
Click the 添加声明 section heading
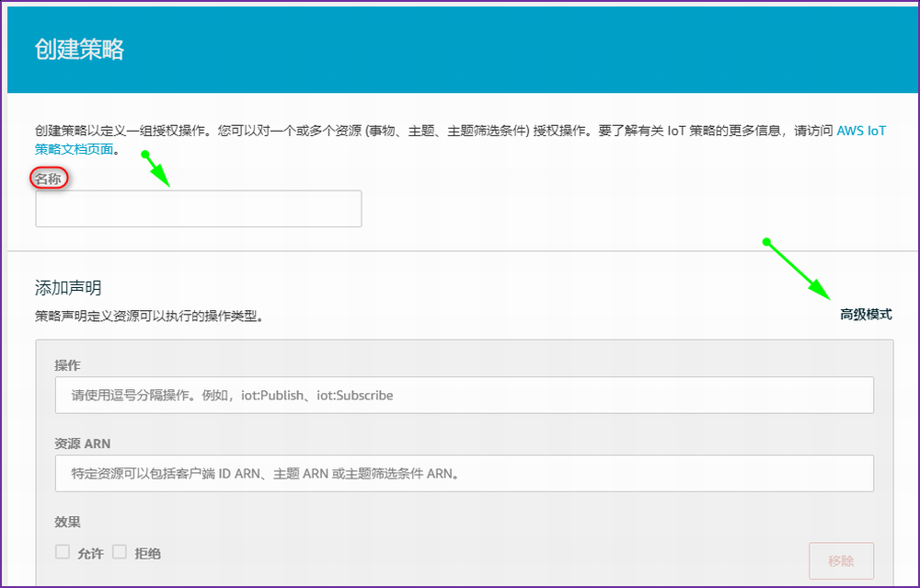click(x=68, y=287)
